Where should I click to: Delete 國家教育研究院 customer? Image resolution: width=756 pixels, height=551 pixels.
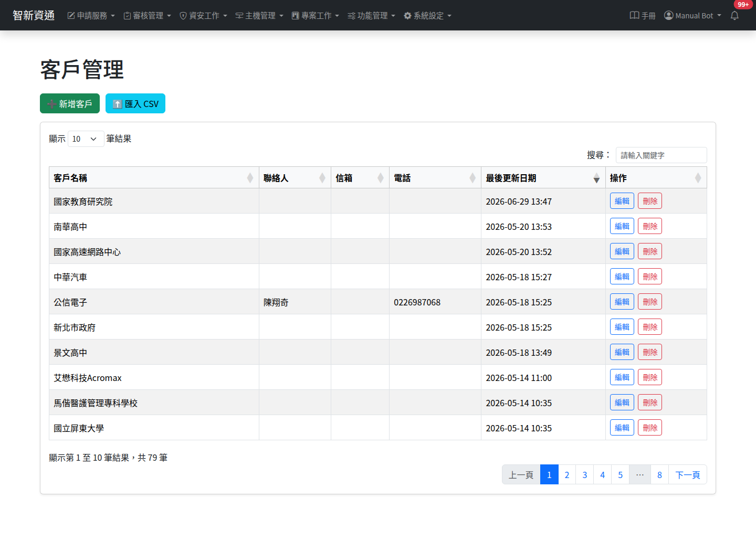[650, 201]
